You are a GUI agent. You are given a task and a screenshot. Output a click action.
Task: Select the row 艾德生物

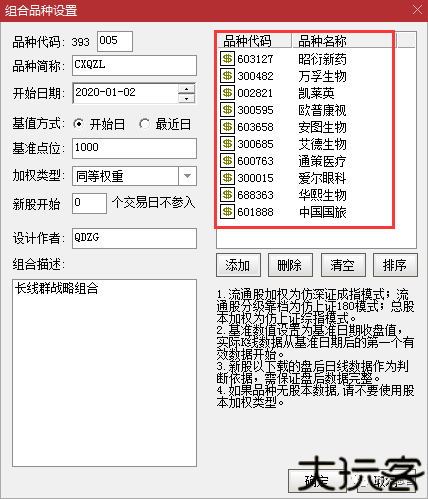[322, 144]
